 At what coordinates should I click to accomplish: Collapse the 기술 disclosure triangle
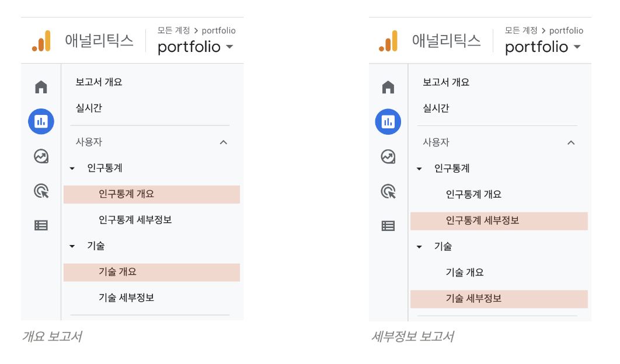tap(72, 246)
